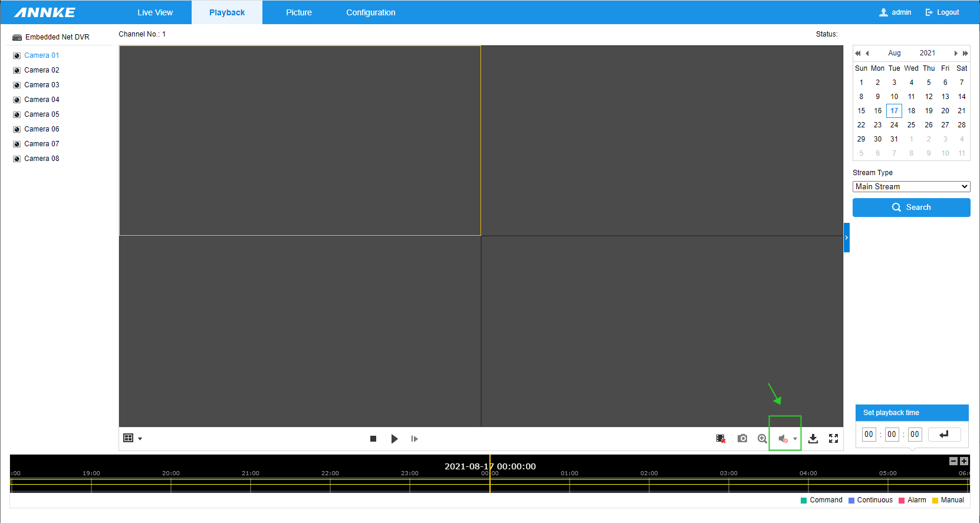Image resolution: width=980 pixels, height=523 pixels.
Task: Log out using the Logout link
Action: coord(942,12)
